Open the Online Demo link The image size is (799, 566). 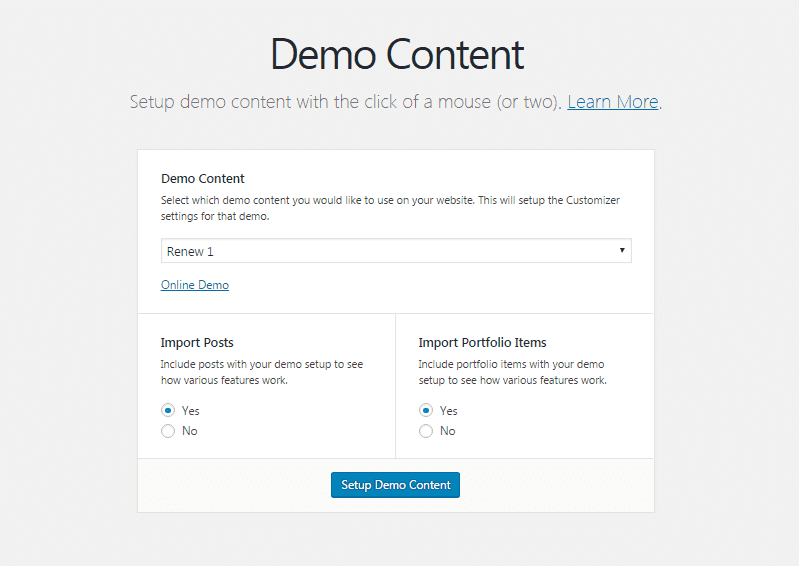195,285
